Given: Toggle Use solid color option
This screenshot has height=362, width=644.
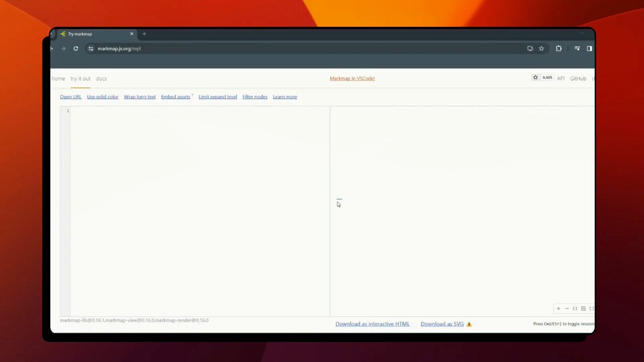Looking at the screenshot, I should tap(103, 97).
